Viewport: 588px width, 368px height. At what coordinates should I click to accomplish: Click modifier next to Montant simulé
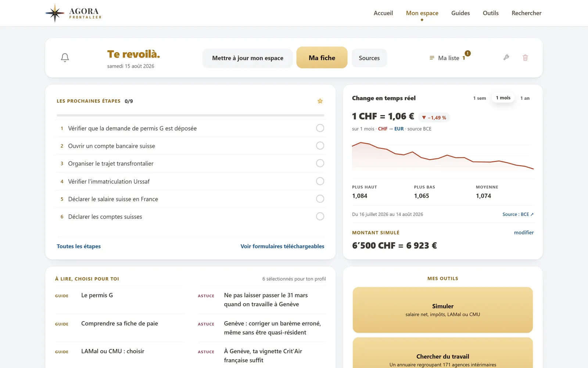[524, 233]
